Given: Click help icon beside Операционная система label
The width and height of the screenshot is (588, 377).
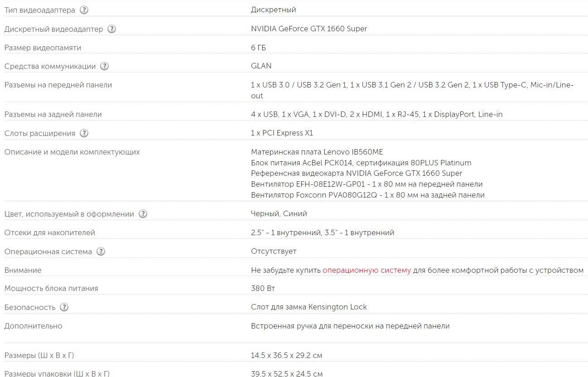Looking at the screenshot, I should pyautogui.click(x=101, y=251).
